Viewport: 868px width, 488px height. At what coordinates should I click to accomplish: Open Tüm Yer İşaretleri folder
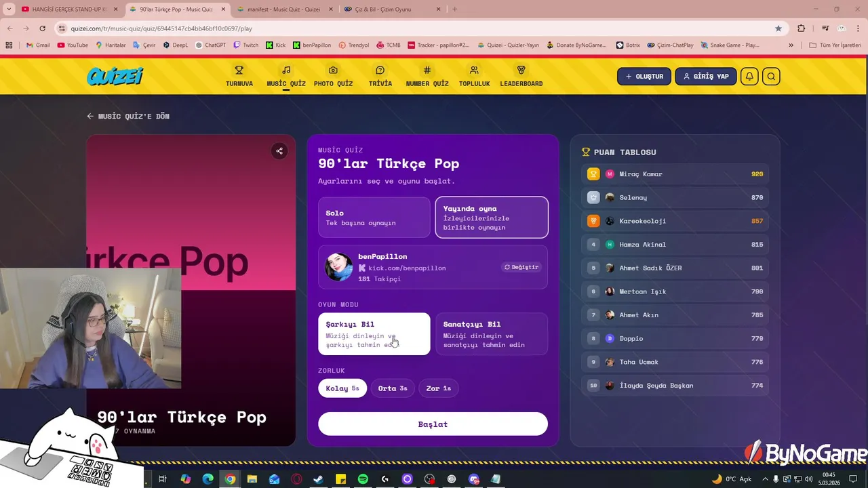pyautogui.click(x=835, y=45)
